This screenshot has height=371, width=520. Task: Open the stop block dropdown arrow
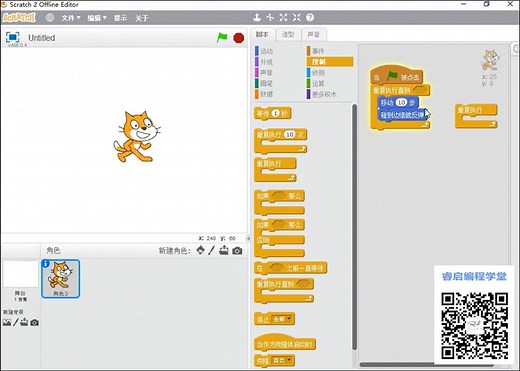tap(289, 319)
